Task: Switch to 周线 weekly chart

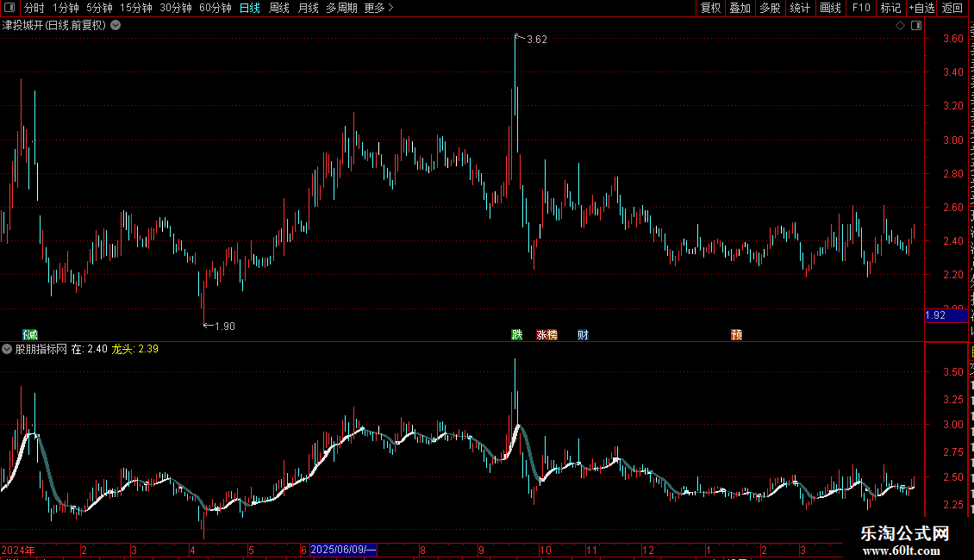Action: [279, 8]
